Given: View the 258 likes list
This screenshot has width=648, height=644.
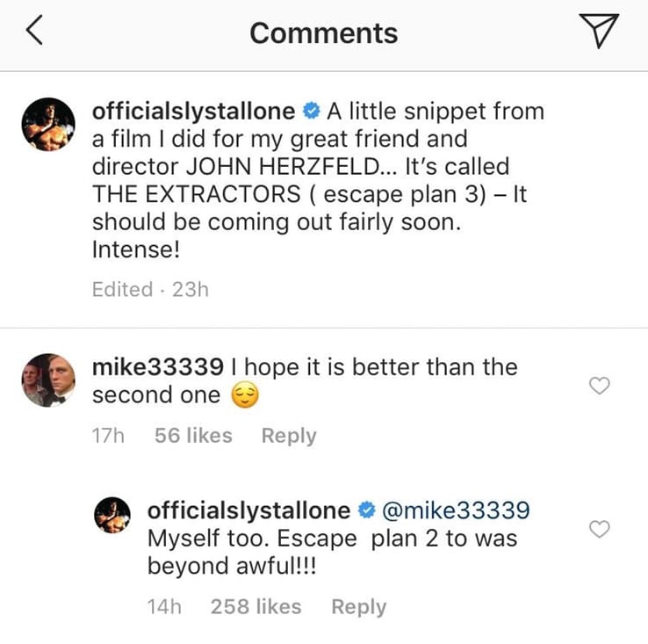Looking at the screenshot, I should tap(256, 606).
